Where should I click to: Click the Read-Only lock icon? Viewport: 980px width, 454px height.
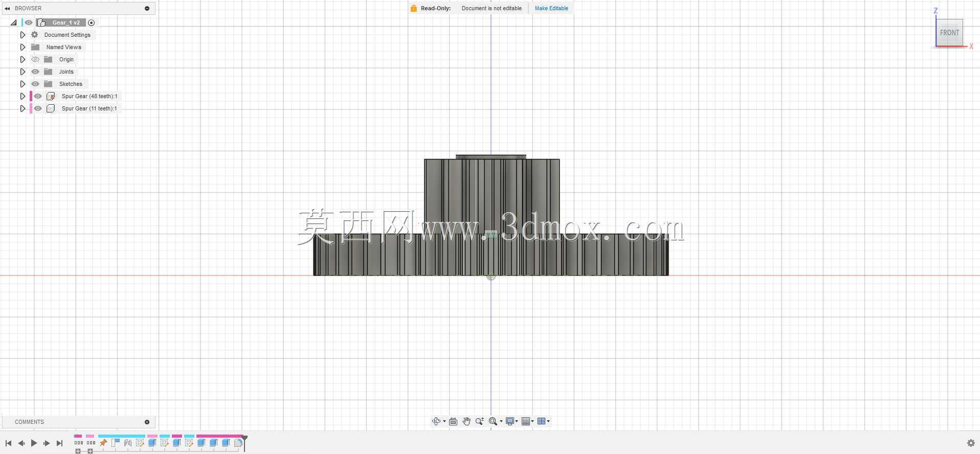click(x=414, y=8)
